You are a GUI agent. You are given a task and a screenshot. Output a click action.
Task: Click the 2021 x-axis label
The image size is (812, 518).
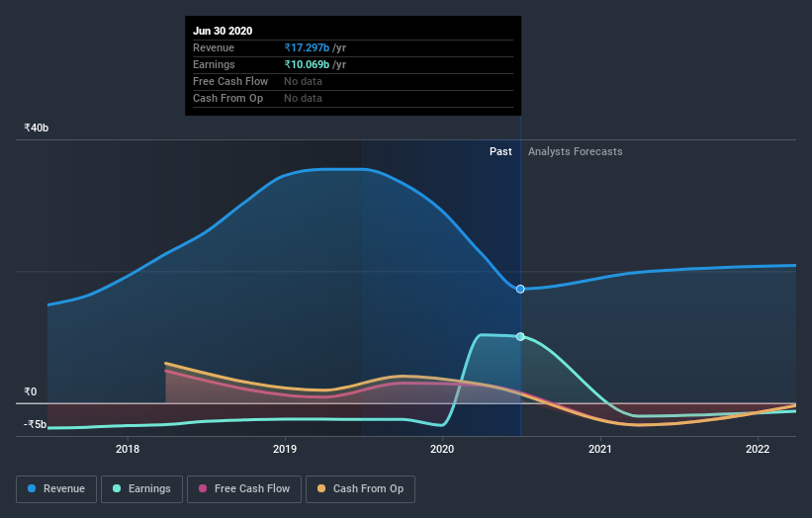tap(599, 449)
